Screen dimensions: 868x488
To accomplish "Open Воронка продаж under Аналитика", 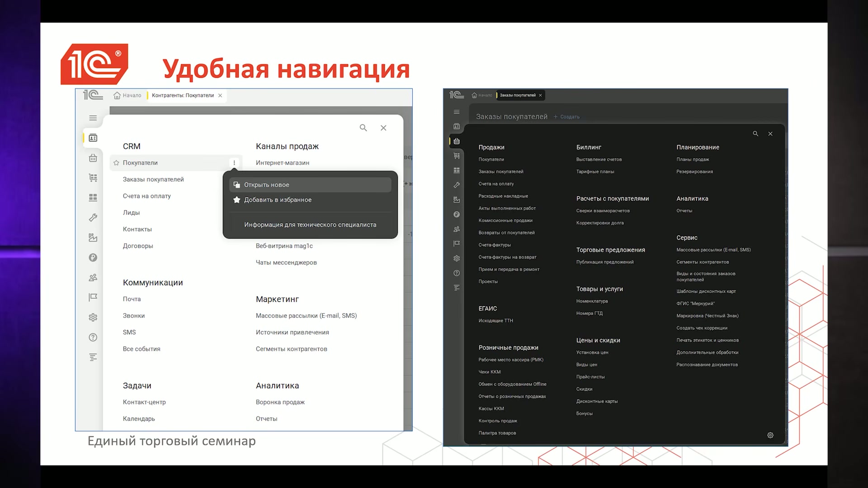I will 280,402.
